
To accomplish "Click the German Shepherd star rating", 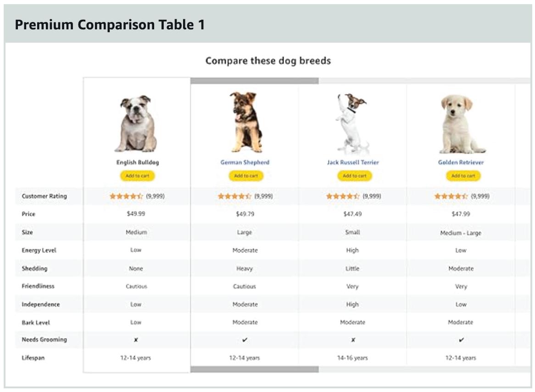I will point(234,196).
